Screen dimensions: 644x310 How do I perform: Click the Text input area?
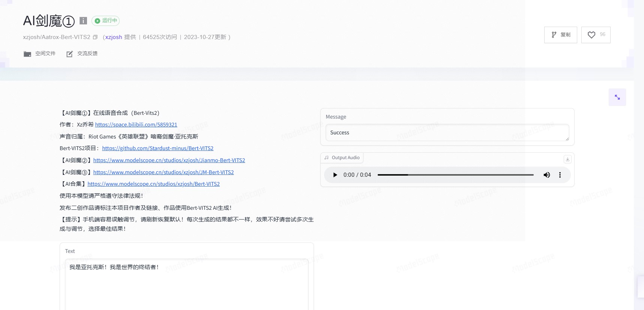coord(187,284)
